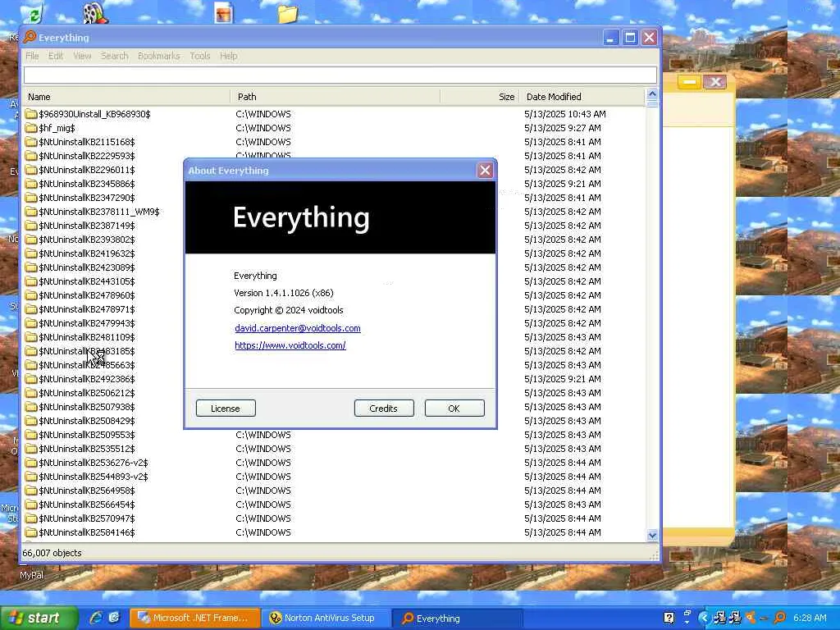Select the $NtUninstallKB2387149$ entry name
840x630 pixels.
(87, 226)
